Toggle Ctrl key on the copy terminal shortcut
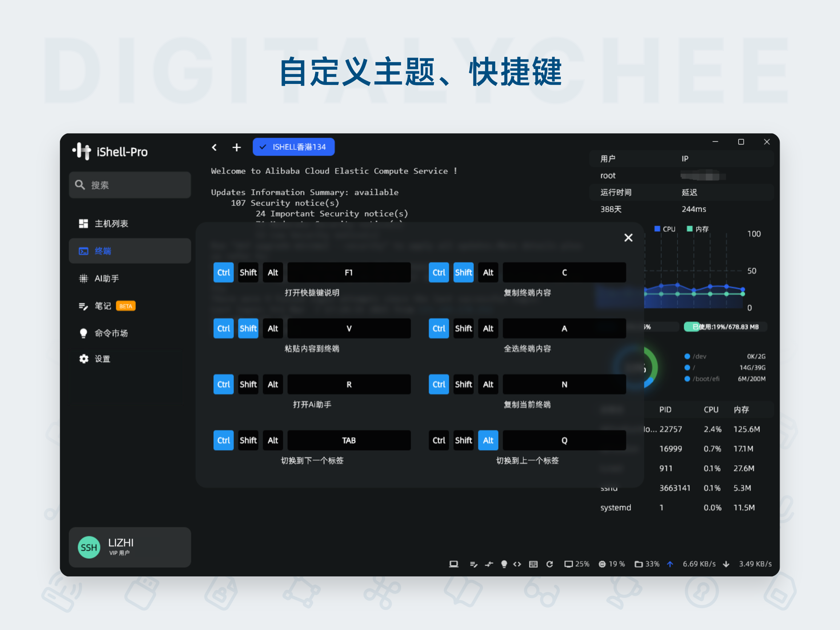 439,272
